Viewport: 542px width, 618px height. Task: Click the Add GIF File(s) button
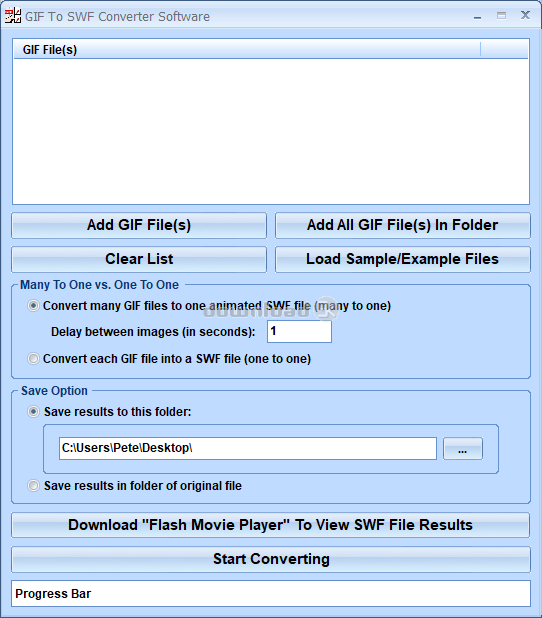[x=139, y=225]
